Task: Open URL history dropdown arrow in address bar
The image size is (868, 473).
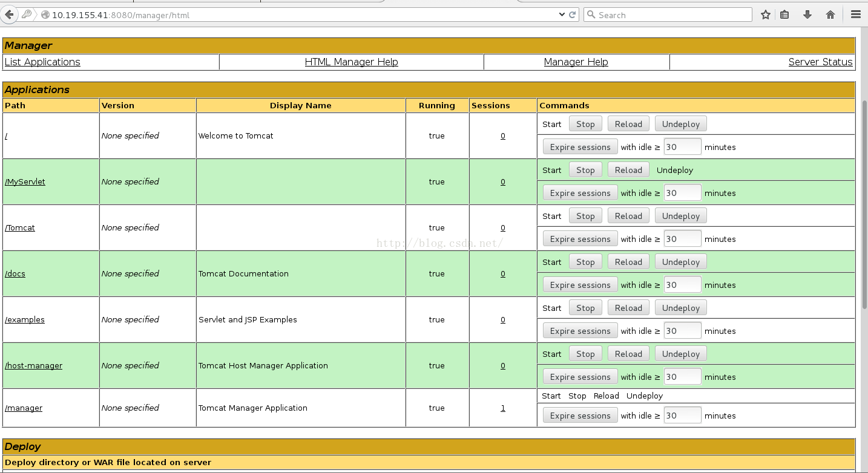Action: point(562,15)
